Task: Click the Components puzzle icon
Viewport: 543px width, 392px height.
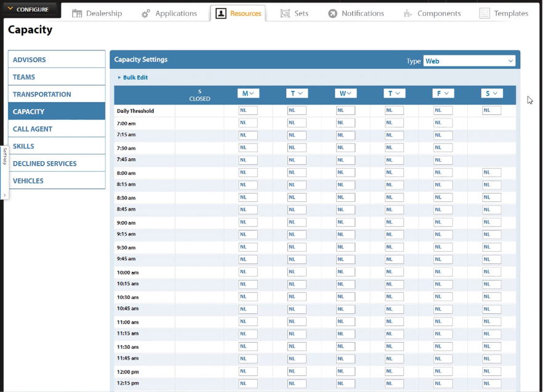Action: point(408,14)
